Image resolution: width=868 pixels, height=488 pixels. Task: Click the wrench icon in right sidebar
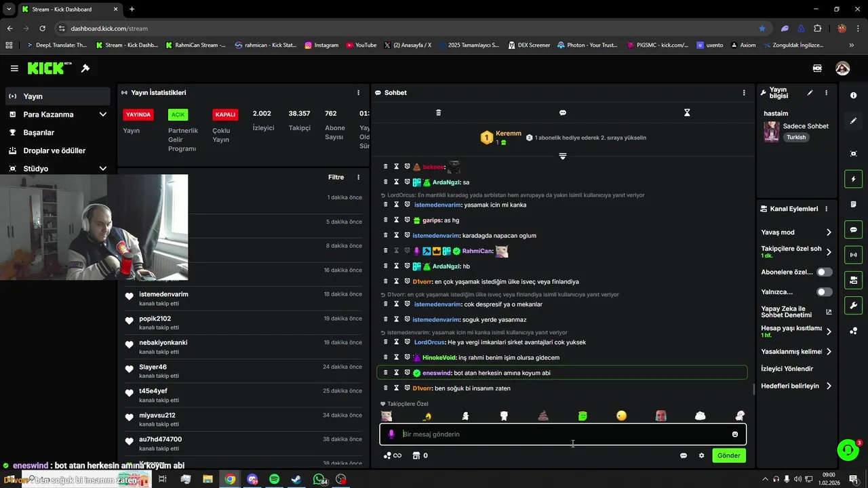(x=853, y=306)
